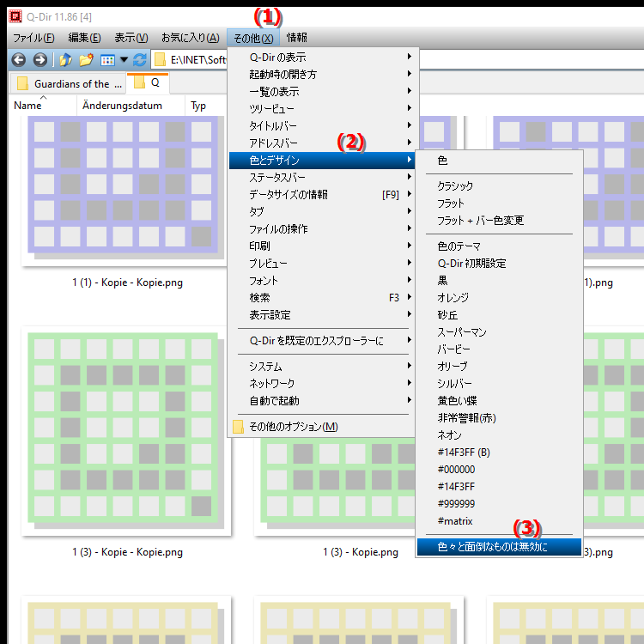
Task: Apply the #14F3FF (B) theme
Action: coord(499,453)
